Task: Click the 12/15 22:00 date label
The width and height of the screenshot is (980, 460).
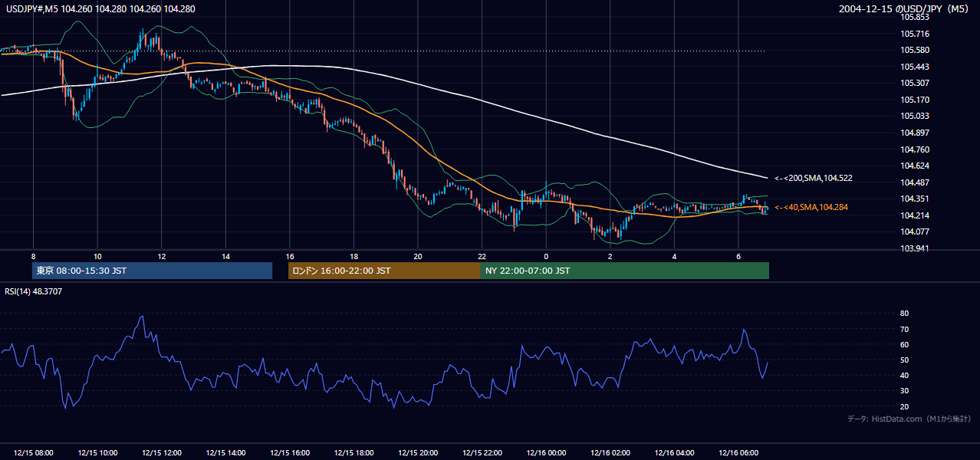Action: pyautogui.click(x=482, y=453)
